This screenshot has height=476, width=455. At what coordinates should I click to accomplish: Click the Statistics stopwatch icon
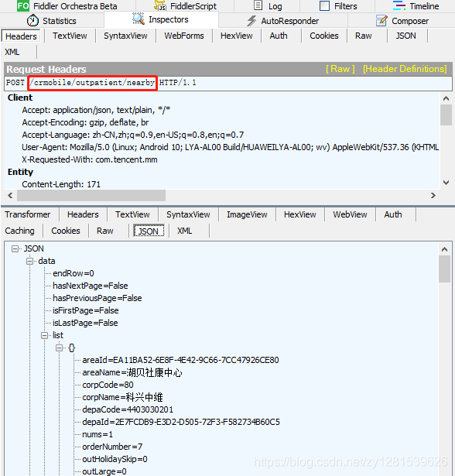click(32, 20)
